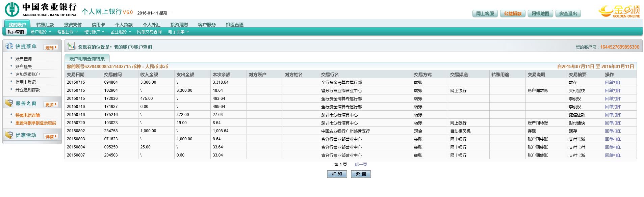This screenshot has height=197, width=644.
Task: Select the 账户查询 submenu item
Action: 16,32
